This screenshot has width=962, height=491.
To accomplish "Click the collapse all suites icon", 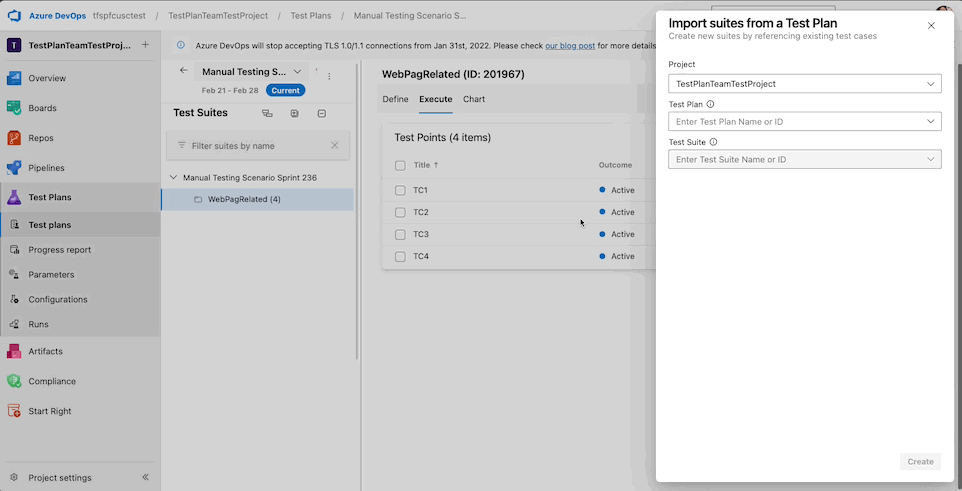I will pos(322,114).
